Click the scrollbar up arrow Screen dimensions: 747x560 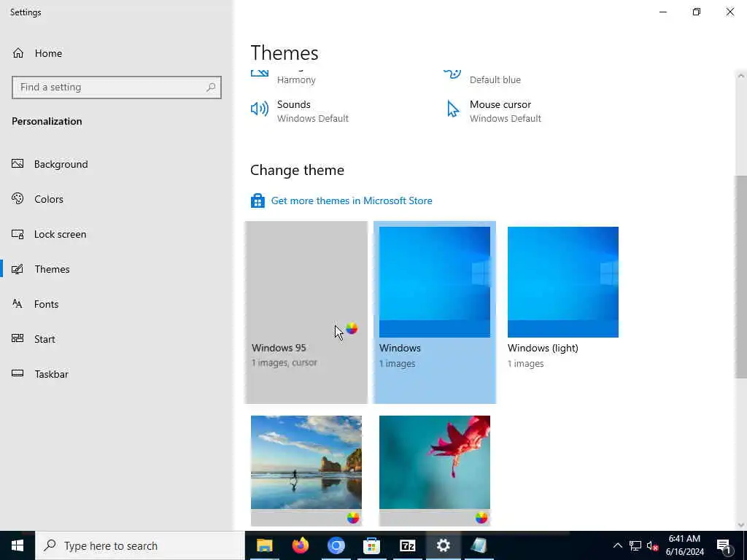[741, 76]
